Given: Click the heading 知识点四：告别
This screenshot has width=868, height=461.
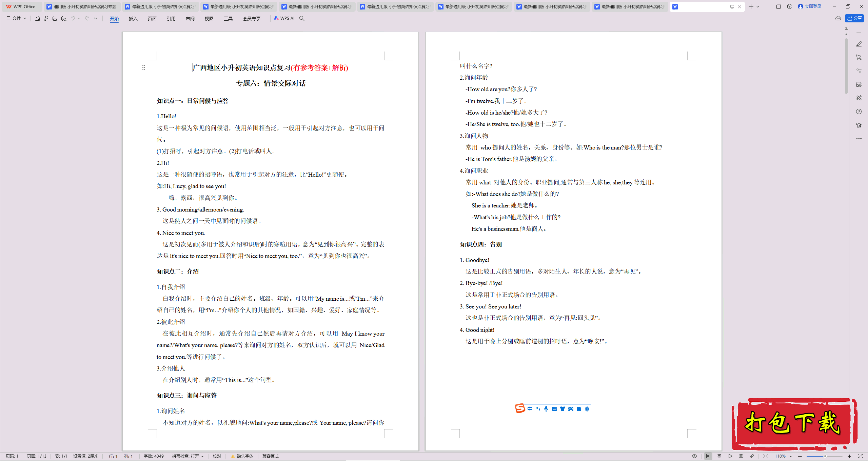Looking at the screenshot, I should click(480, 244).
